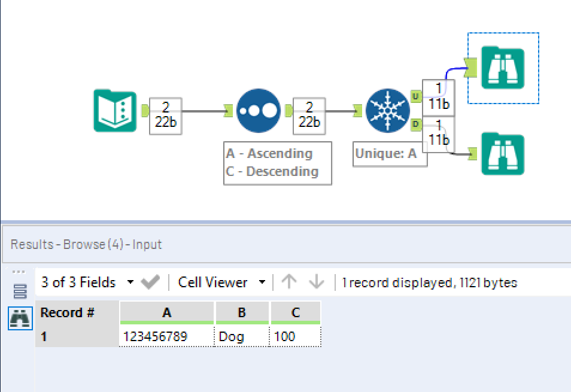571x392 pixels.
Task: Click the messages list icon in results sidebar
Action: (x=20, y=291)
